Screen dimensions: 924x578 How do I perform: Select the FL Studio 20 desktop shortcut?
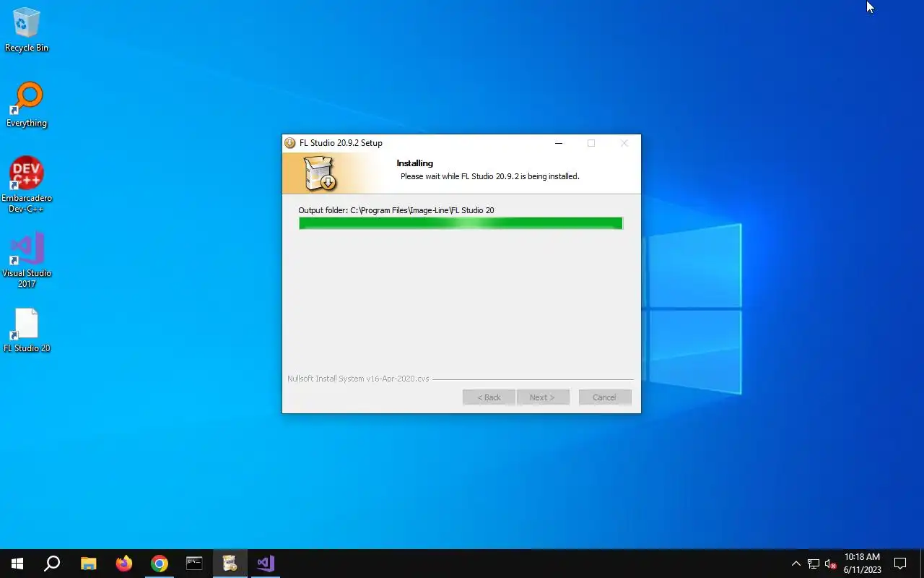27,331
